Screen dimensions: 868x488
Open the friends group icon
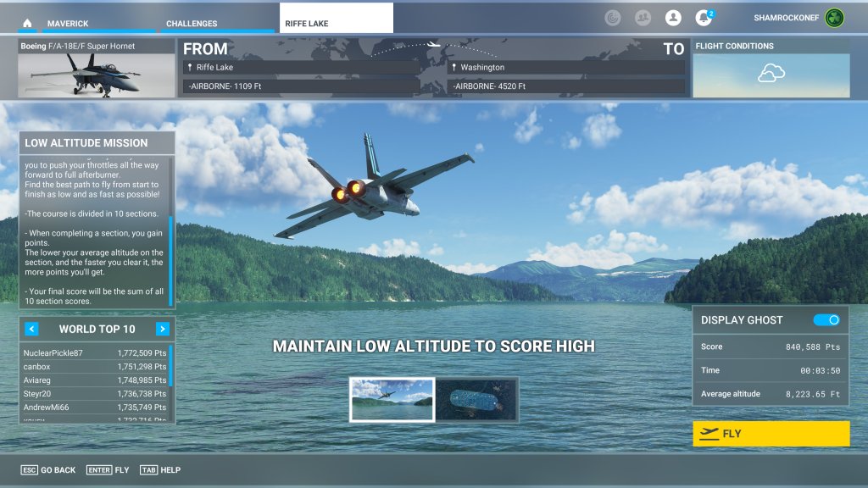[643, 17]
